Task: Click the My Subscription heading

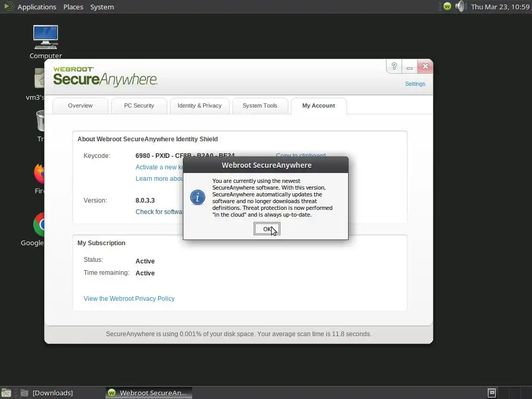Action: 101,243
